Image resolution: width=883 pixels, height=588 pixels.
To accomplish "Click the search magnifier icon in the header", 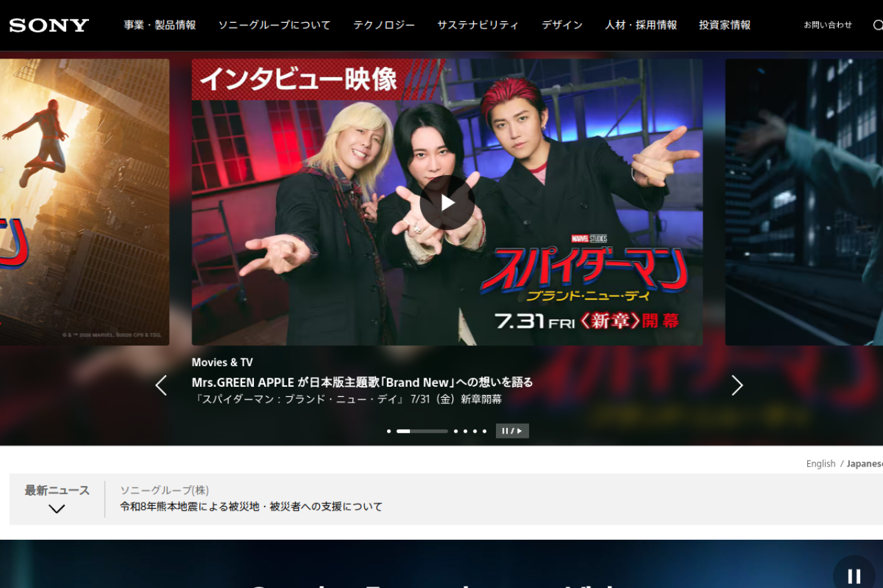I will coord(878,26).
